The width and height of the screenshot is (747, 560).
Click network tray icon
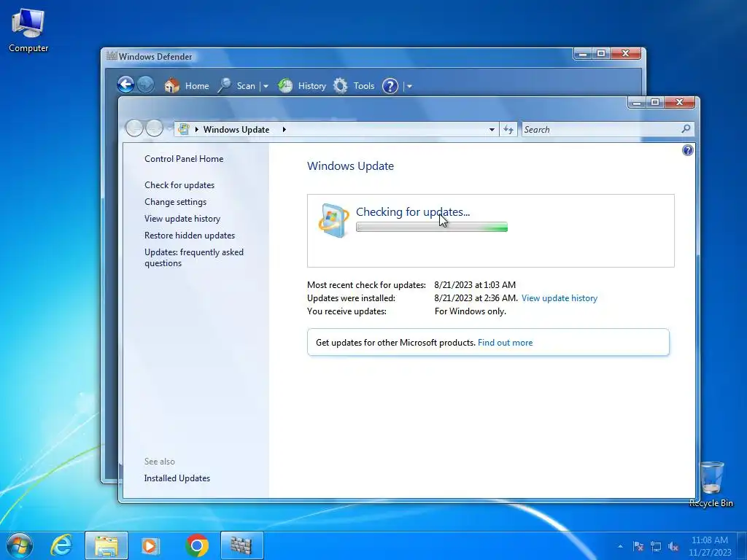(x=656, y=546)
